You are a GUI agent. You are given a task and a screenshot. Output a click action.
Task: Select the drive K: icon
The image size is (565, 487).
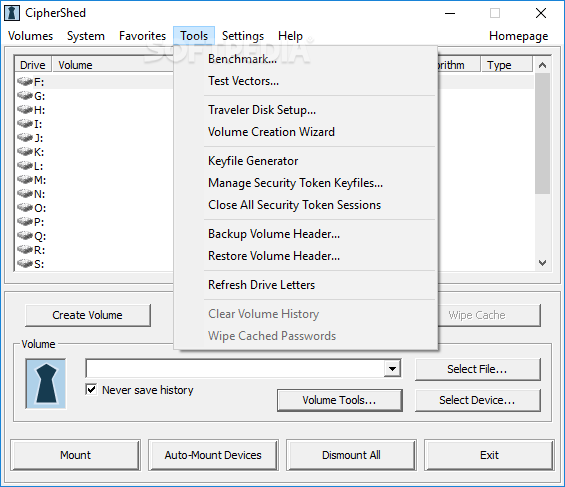point(25,152)
